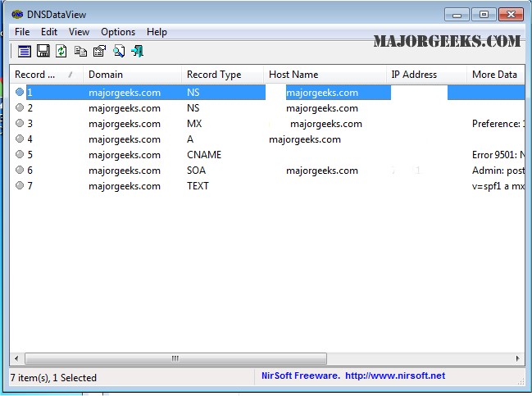Click the scrollbar left arrow

click(x=16, y=358)
